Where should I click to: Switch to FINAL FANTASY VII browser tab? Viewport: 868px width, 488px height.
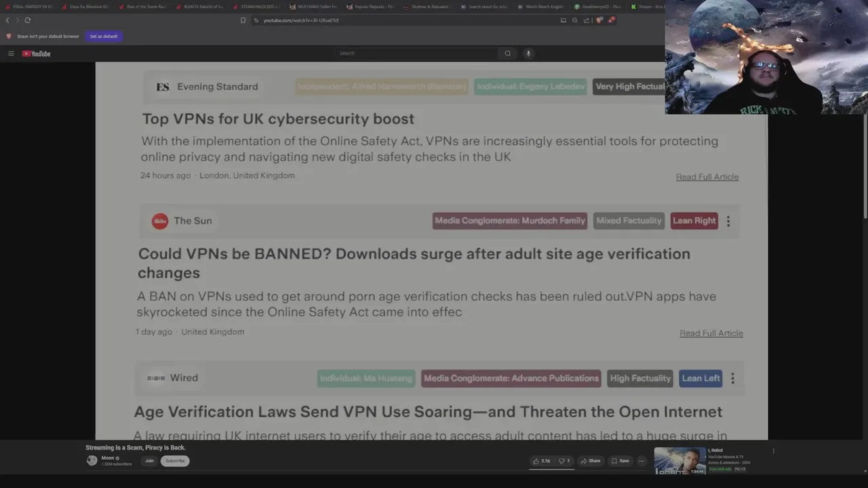point(28,7)
